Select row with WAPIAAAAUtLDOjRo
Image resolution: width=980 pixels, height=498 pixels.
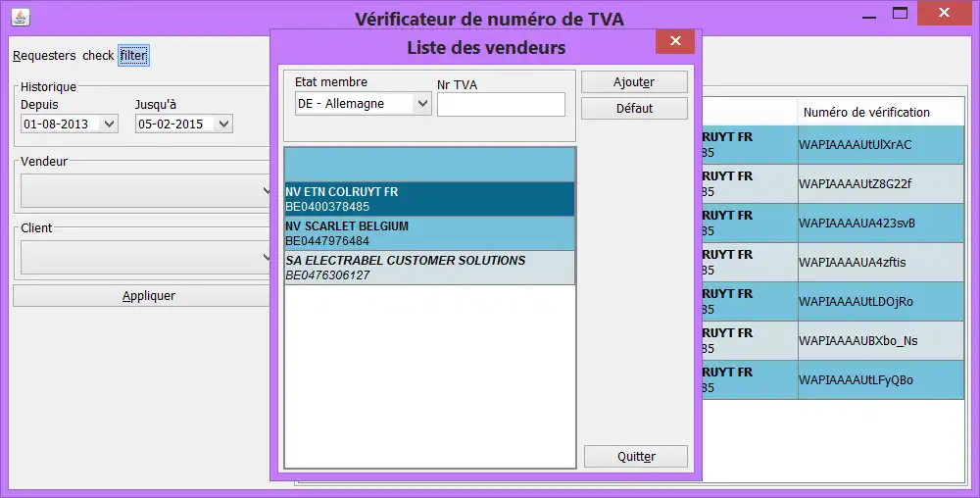click(x=833, y=302)
